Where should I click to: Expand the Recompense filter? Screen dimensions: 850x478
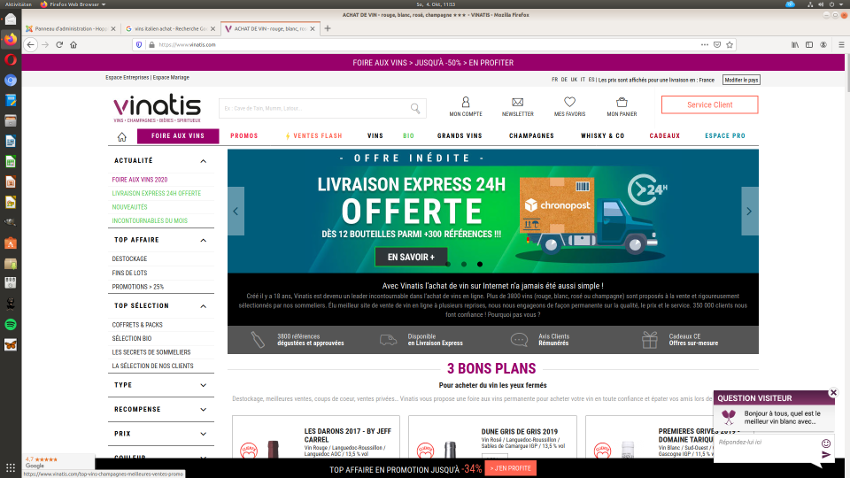coord(203,410)
